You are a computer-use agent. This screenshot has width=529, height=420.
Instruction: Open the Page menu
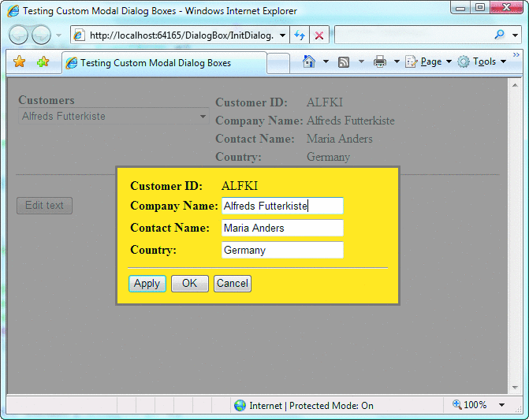tap(428, 61)
